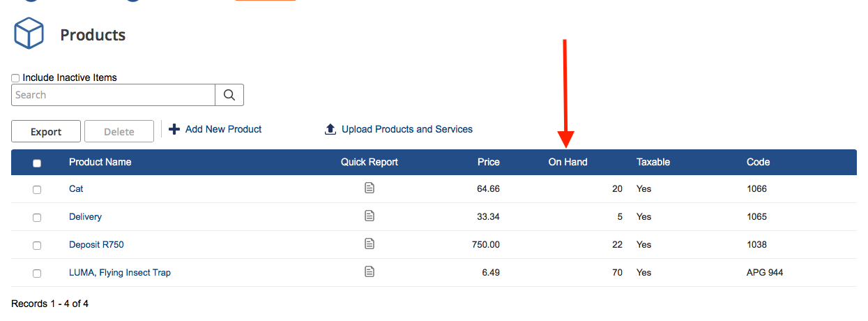Open Quick Report for LUMA Flying Insect Trap

click(370, 271)
